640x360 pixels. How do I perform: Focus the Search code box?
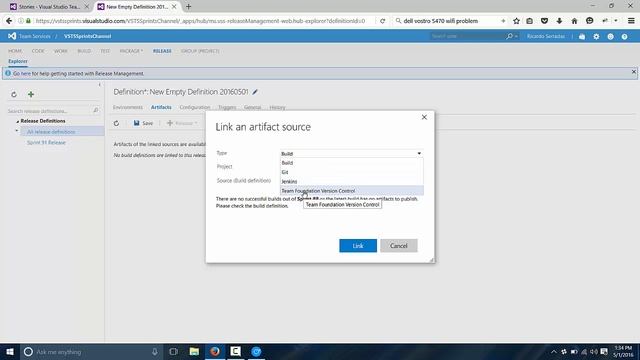click(467, 36)
